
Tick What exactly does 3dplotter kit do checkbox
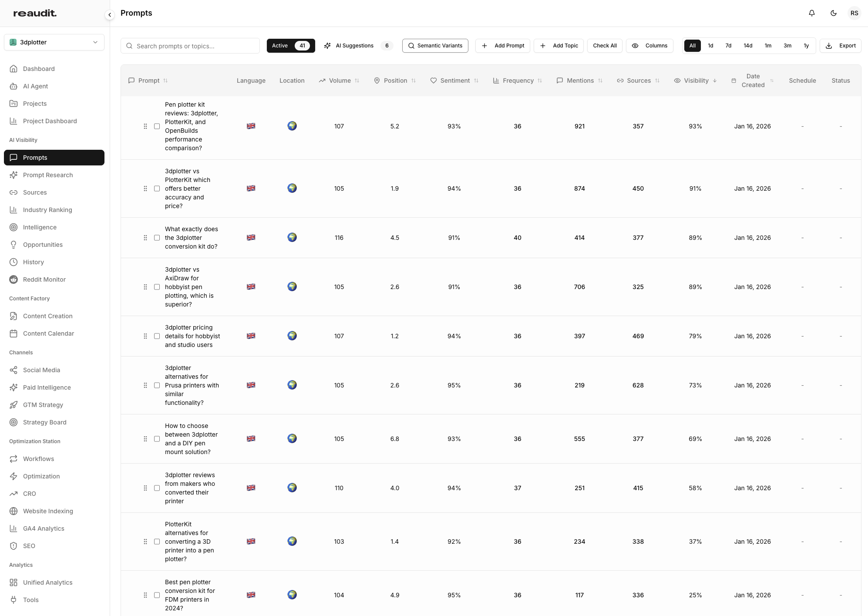click(157, 238)
